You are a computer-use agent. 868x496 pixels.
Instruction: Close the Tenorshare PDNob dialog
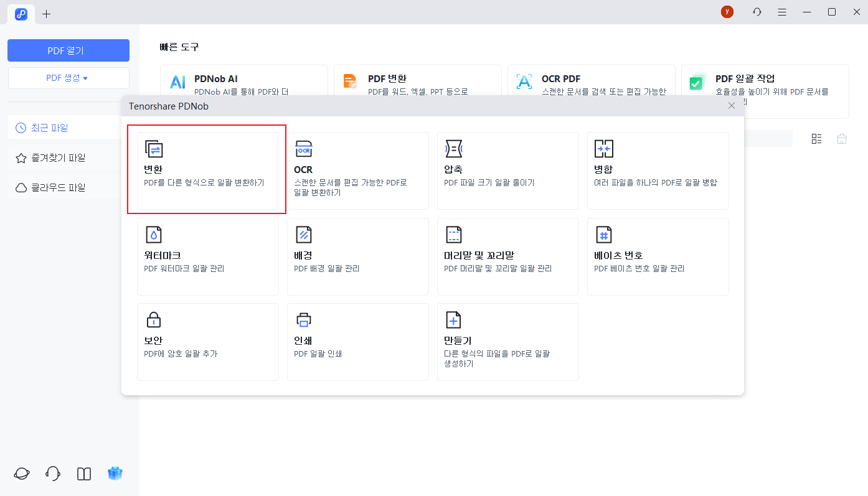pos(732,106)
